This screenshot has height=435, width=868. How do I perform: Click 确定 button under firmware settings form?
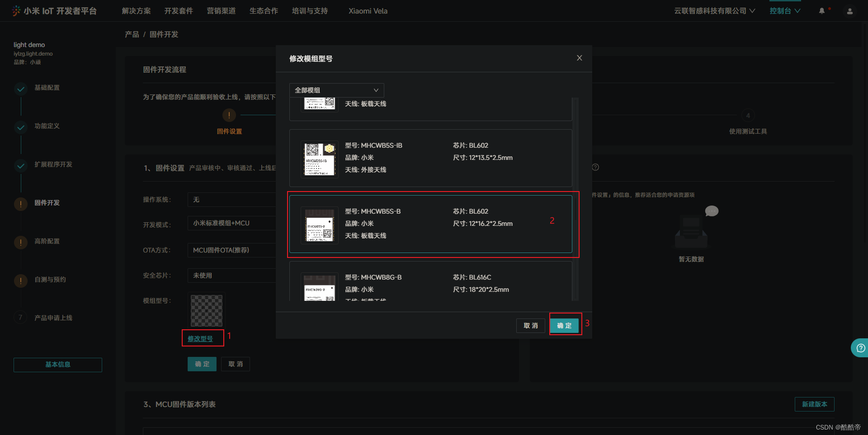click(x=202, y=364)
